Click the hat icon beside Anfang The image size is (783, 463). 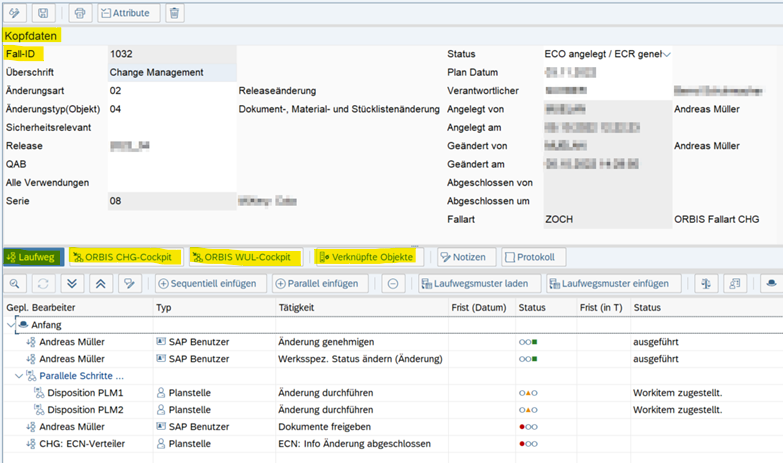click(23, 325)
